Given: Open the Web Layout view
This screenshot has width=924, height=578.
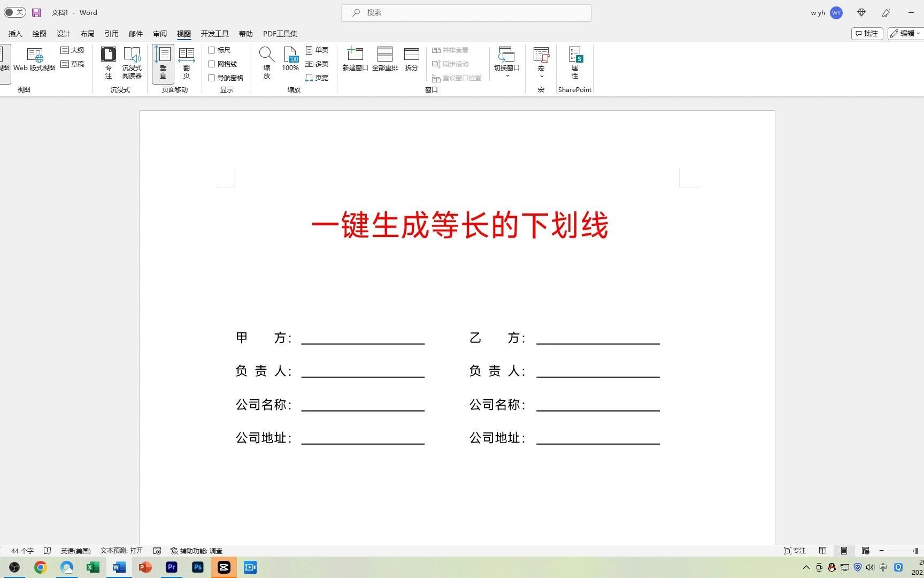Looking at the screenshot, I should pos(35,60).
